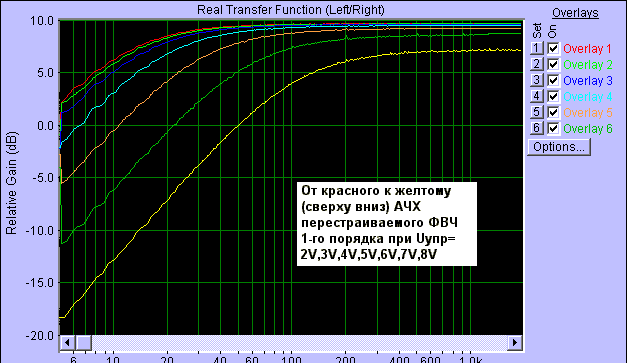Click the 1.0k frequency axis label
Screen dimensions: 627x363
(470, 359)
